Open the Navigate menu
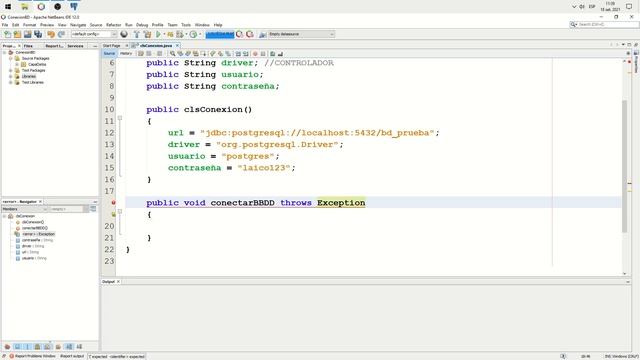 coord(78,25)
